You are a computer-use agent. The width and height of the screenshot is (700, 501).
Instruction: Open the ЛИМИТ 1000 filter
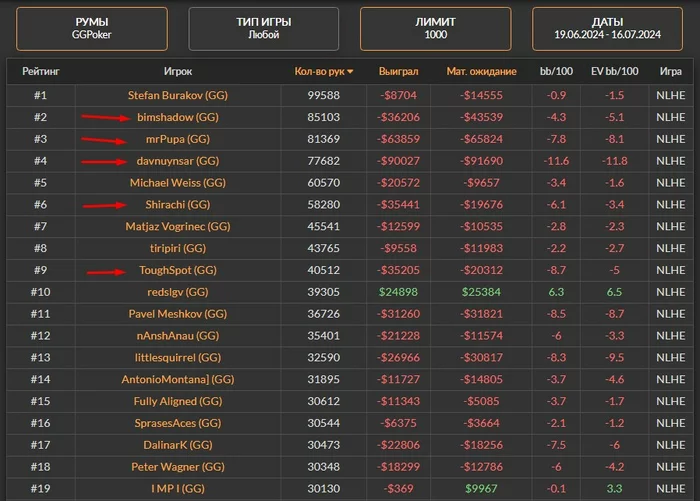tap(436, 27)
